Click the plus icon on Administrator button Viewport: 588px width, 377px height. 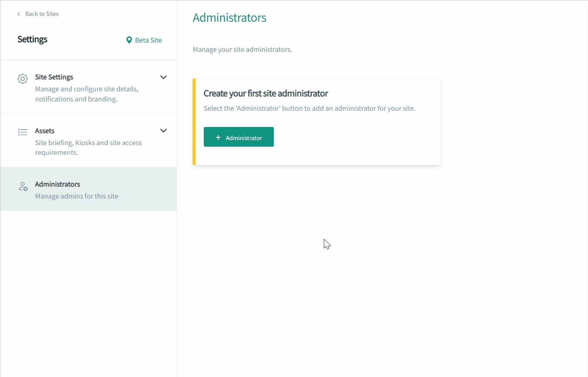tap(218, 138)
